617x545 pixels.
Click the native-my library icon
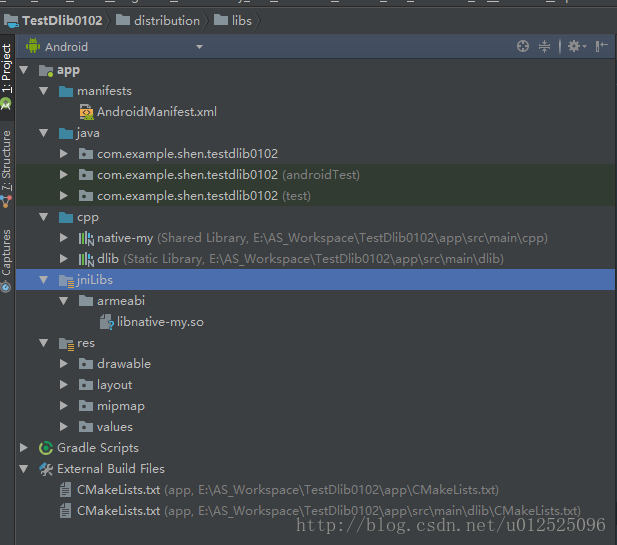pyautogui.click(x=86, y=238)
